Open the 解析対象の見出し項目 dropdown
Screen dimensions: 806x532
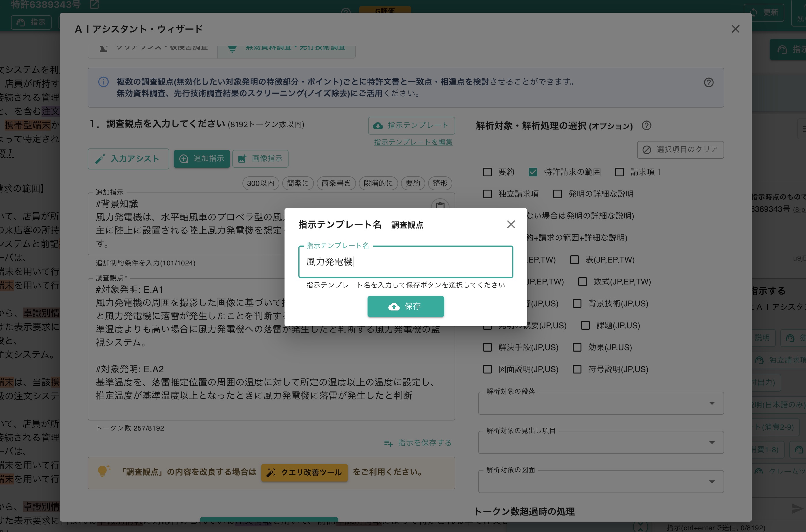click(601, 442)
